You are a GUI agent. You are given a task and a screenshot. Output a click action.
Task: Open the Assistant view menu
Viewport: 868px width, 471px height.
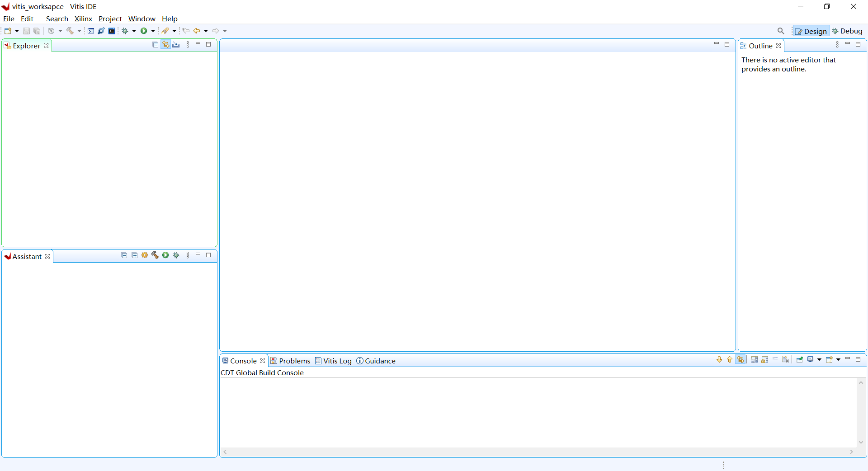click(x=188, y=255)
